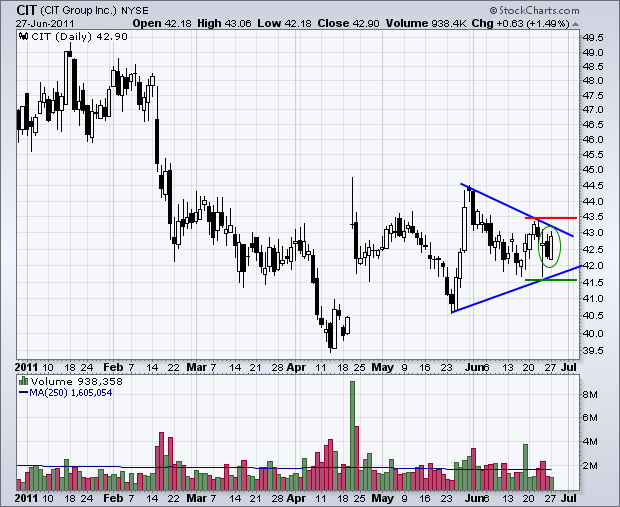Click the 48.0 price axis label
The height and width of the screenshot is (507, 620).
(594, 81)
